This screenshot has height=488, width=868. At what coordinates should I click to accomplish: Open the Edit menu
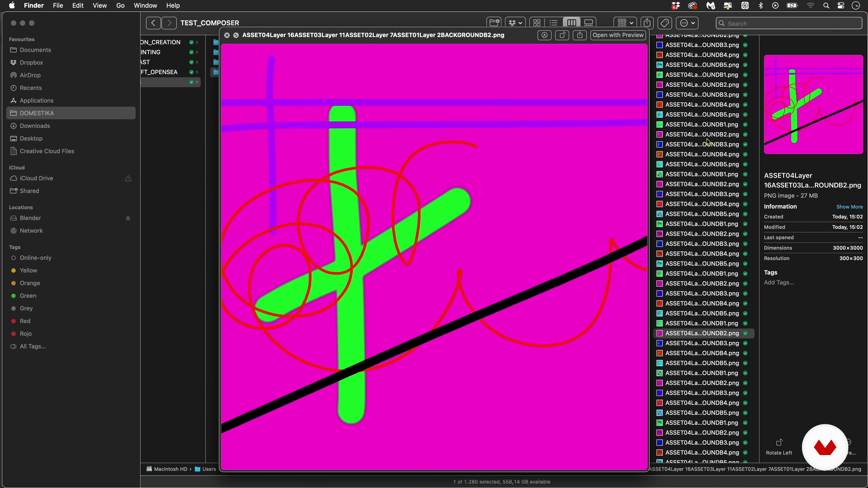pyautogui.click(x=78, y=6)
